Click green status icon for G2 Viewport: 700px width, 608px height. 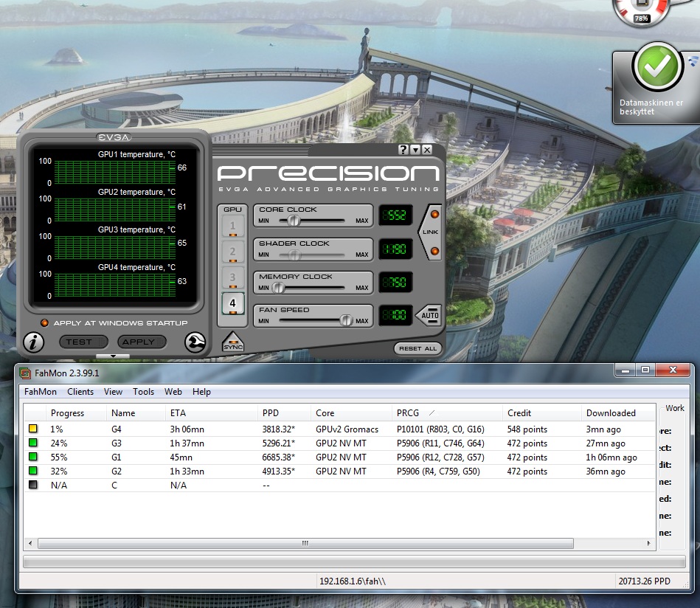pyautogui.click(x=33, y=471)
